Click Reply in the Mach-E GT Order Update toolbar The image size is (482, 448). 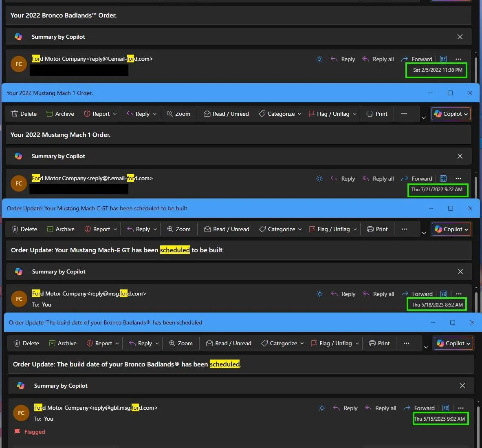[139, 229]
